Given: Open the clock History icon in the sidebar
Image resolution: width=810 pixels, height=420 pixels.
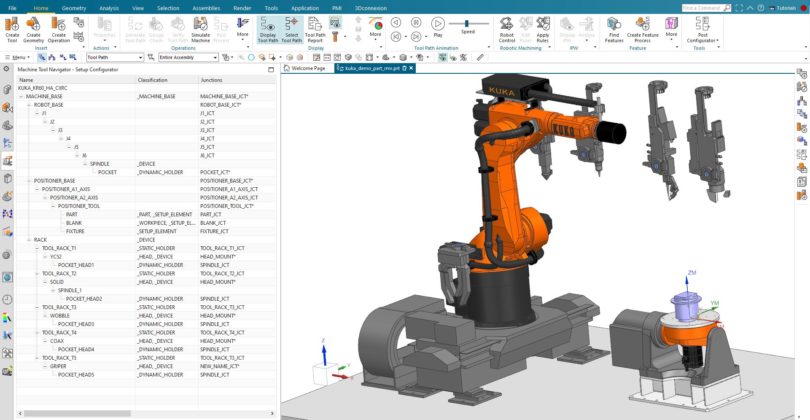Looking at the screenshot, I should click(7, 299).
